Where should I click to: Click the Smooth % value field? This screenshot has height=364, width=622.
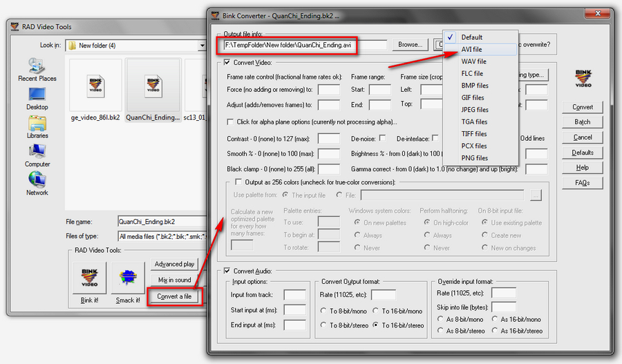point(329,154)
